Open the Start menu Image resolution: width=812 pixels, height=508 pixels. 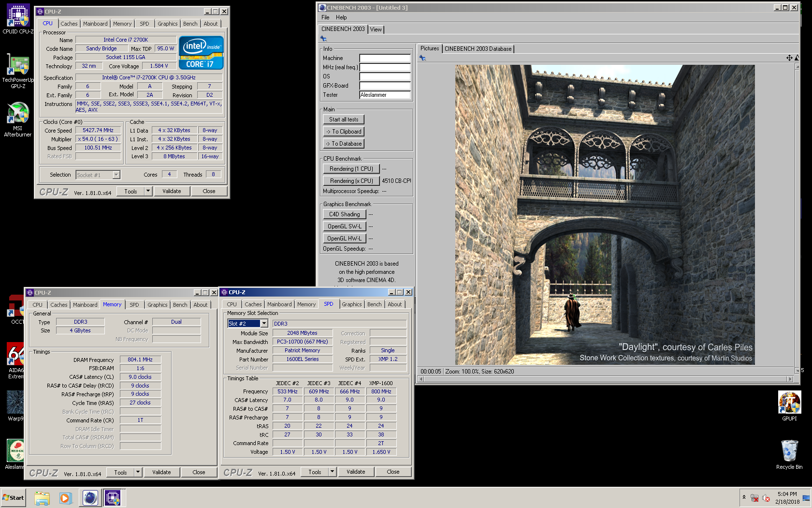pos(13,498)
